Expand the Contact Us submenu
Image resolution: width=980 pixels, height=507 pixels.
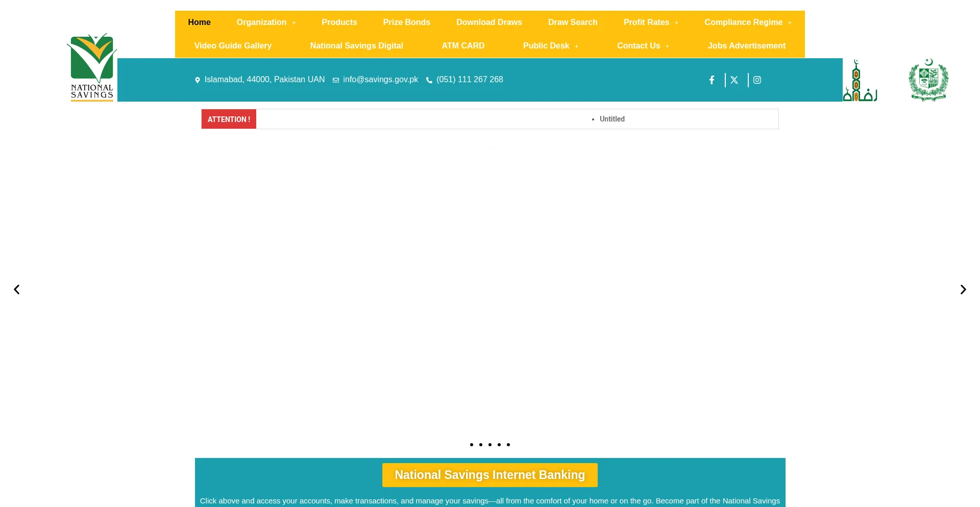(667, 46)
